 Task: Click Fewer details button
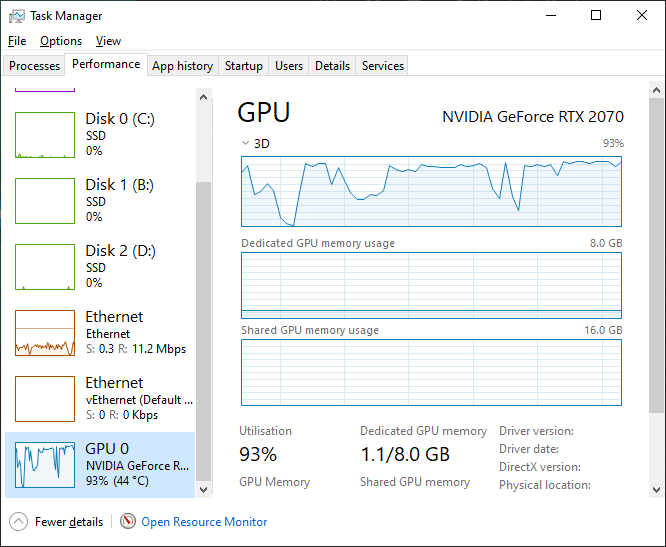coord(68,521)
